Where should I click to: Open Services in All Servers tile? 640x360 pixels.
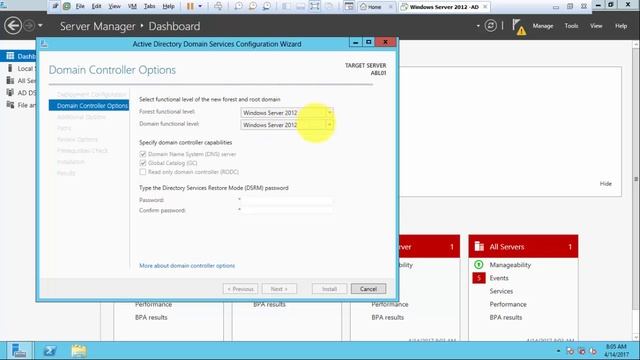[x=501, y=291]
